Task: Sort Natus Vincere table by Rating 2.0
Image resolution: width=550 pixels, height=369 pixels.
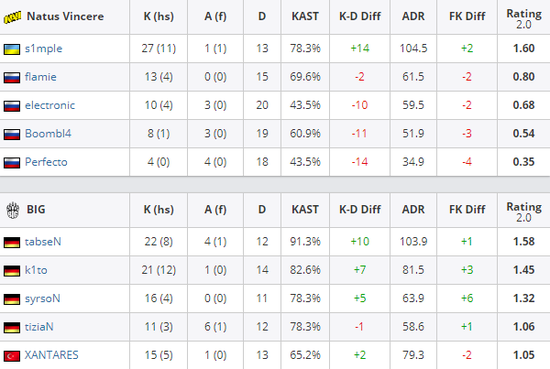Action: click(x=524, y=19)
